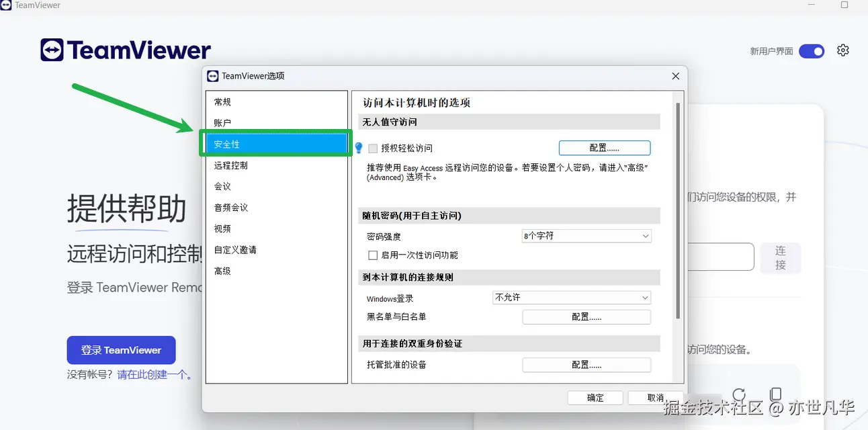Click the 连接 button in main window

[x=781, y=257]
